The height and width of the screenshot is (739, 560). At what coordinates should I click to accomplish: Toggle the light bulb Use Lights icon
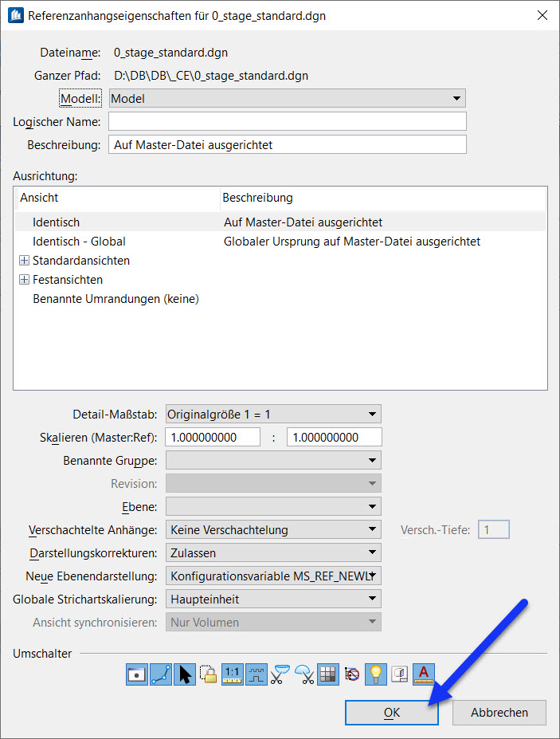(x=376, y=674)
